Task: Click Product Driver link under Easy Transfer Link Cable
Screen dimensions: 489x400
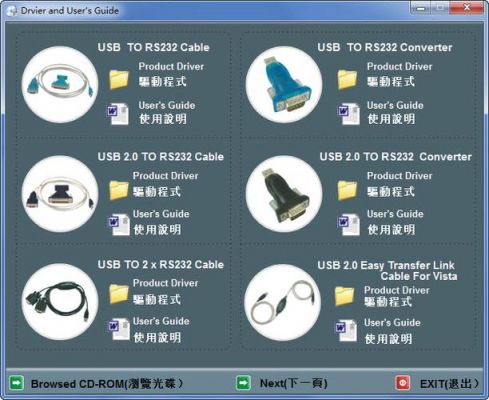Action: tap(397, 290)
